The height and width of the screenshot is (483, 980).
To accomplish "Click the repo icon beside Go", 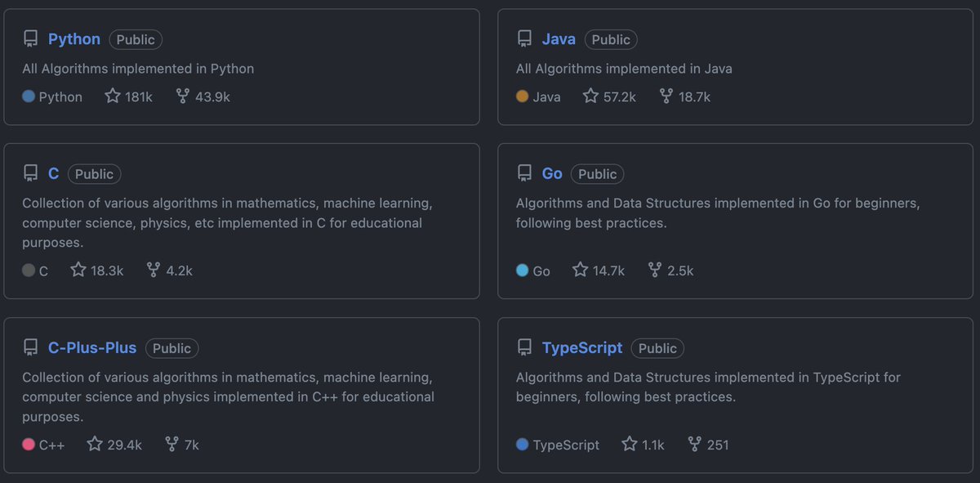I will click(524, 173).
